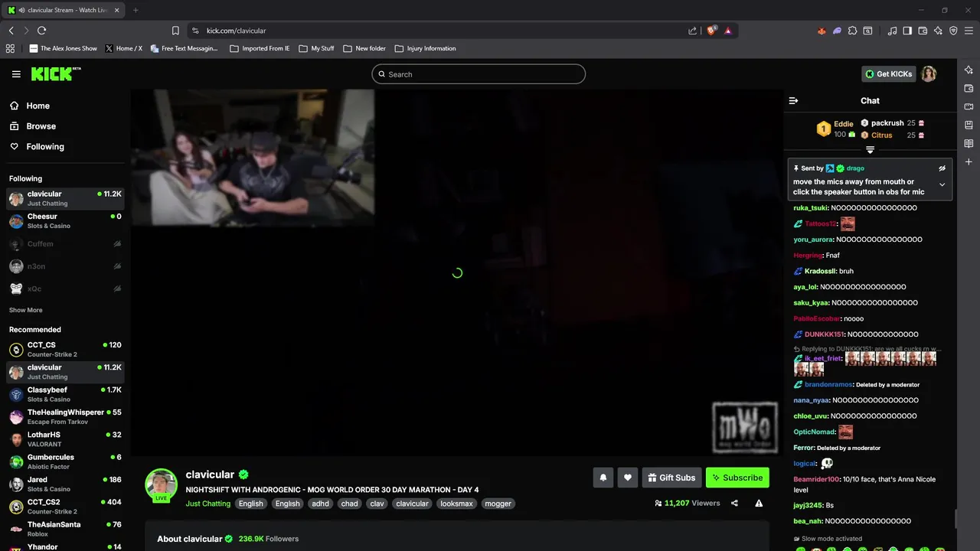Open the Brave Wallet toolbar icon
Screen dimensions: 980x551
coord(923,31)
